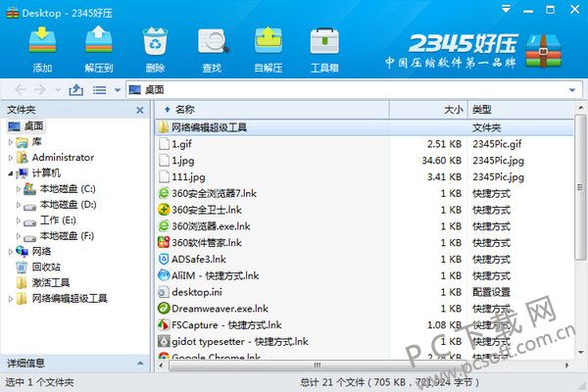Click the list view mode icon
The height and width of the screenshot is (392, 588).
pos(99,90)
